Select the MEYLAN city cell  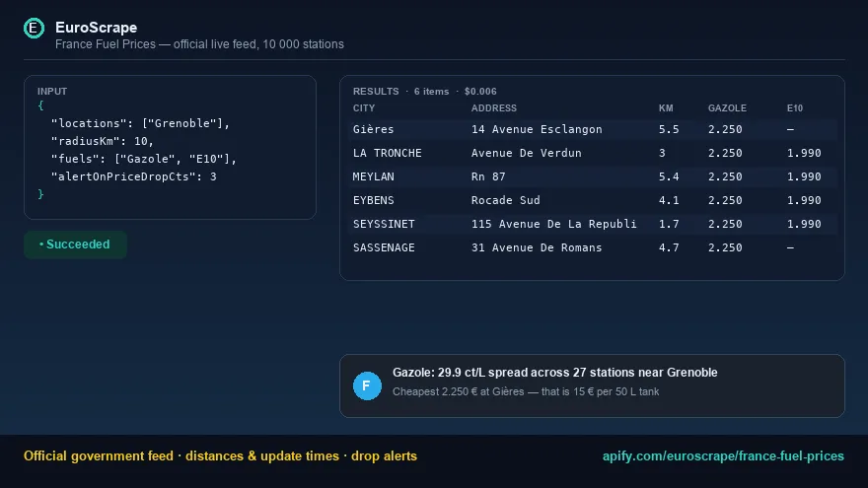pyautogui.click(x=374, y=176)
